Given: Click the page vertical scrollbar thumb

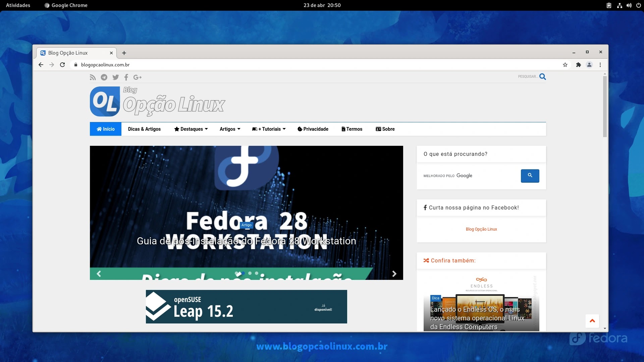Looking at the screenshot, I should point(605,107).
